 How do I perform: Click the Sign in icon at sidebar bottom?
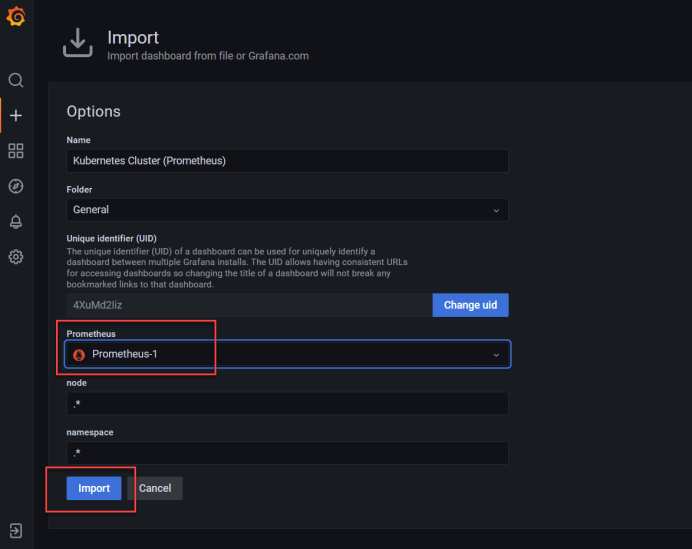point(16,530)
